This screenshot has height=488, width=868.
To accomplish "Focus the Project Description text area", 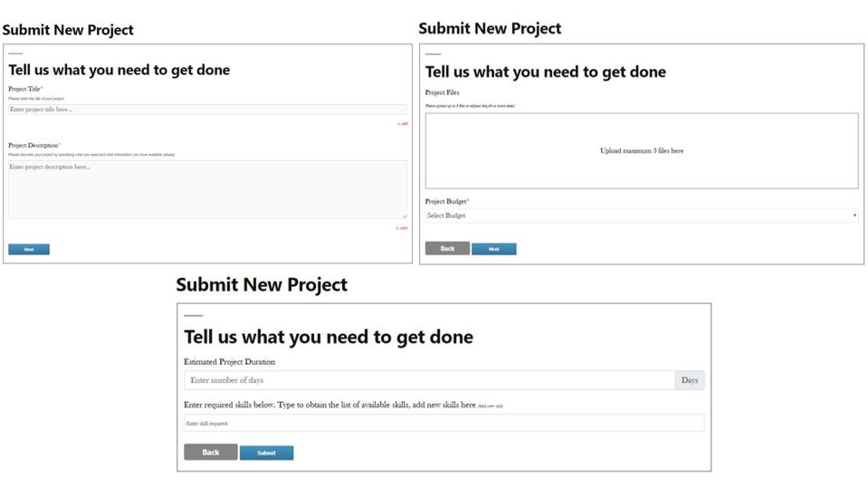I will [206, 189].
